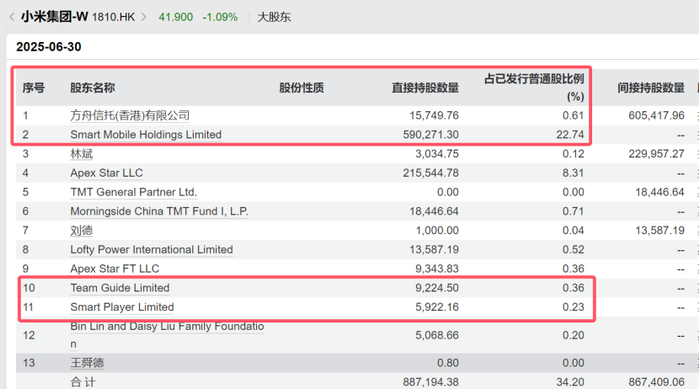Click the 占已发行普通股比例 column header
The height and width of the screenshot is (389, 700).
pos(534,88)
